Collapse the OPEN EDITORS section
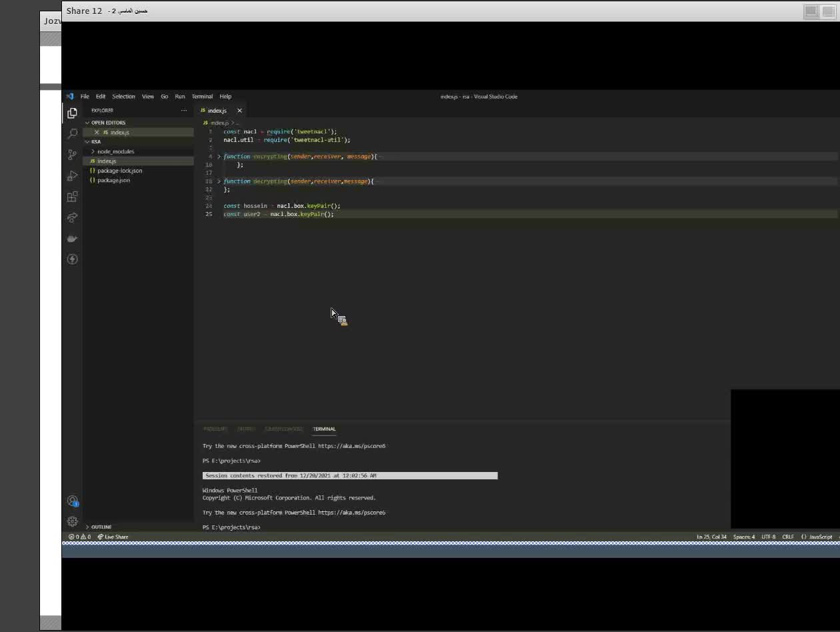The height and width of the screenshot is (632, 840). tap(107, 123)
